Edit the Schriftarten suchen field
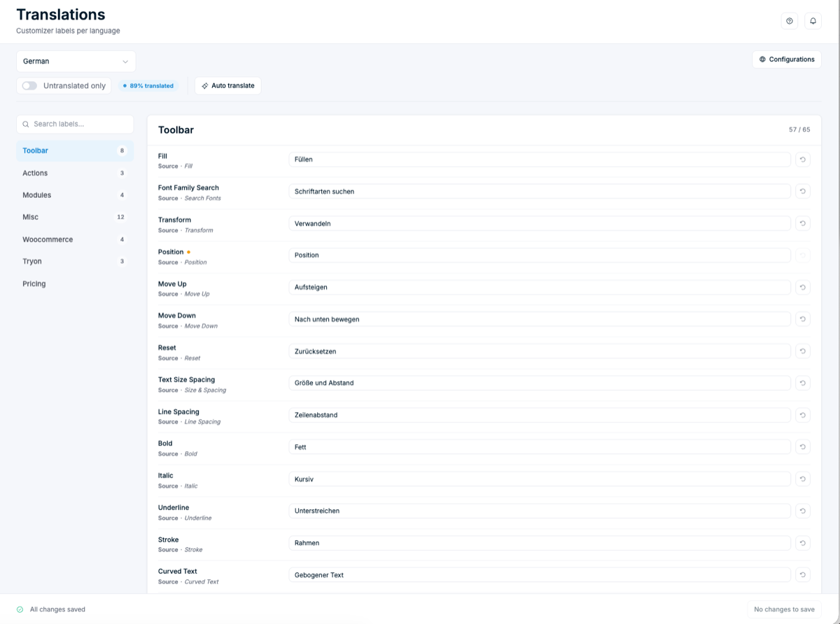The width and height of the screenshot is (840, 624). (540, 191)
